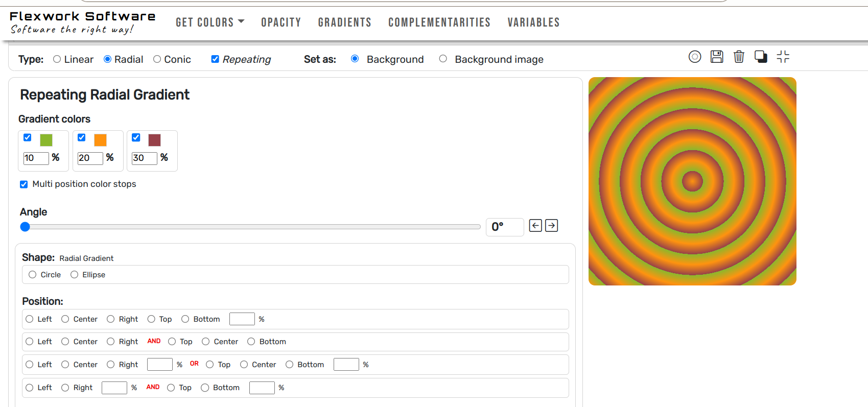Step the angle down with the left arrow button

coord(535,225)
